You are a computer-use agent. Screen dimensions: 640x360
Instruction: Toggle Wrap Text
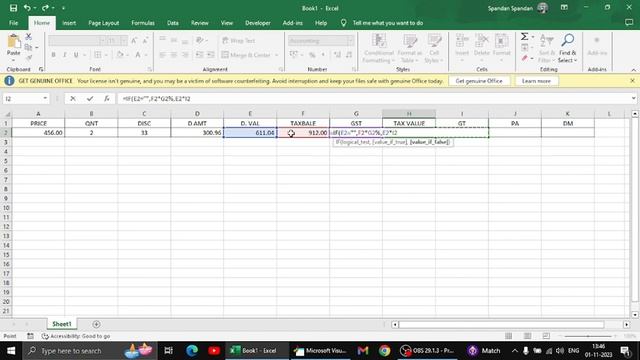238,40
